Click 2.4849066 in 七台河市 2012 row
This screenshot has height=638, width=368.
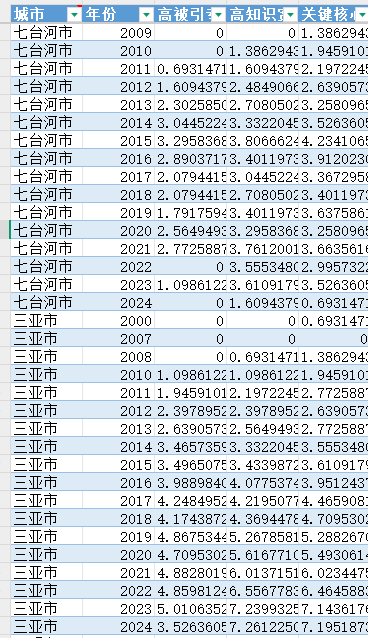(263, 86)
